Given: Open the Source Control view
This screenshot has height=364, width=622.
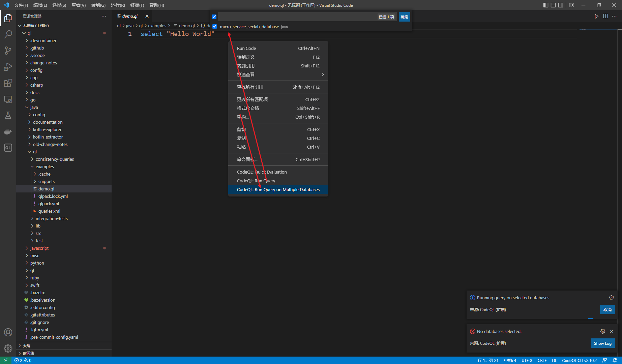Looking at the screenshot, I should tap(8, 50).
